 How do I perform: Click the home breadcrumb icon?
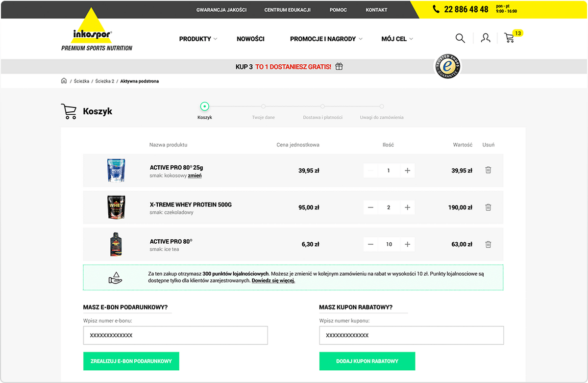click(x=64, y=81)
